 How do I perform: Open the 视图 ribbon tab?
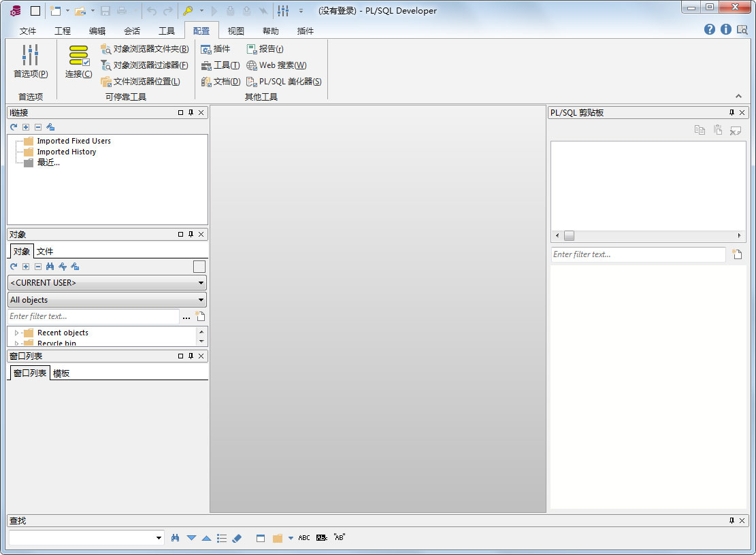click(235, 31)
